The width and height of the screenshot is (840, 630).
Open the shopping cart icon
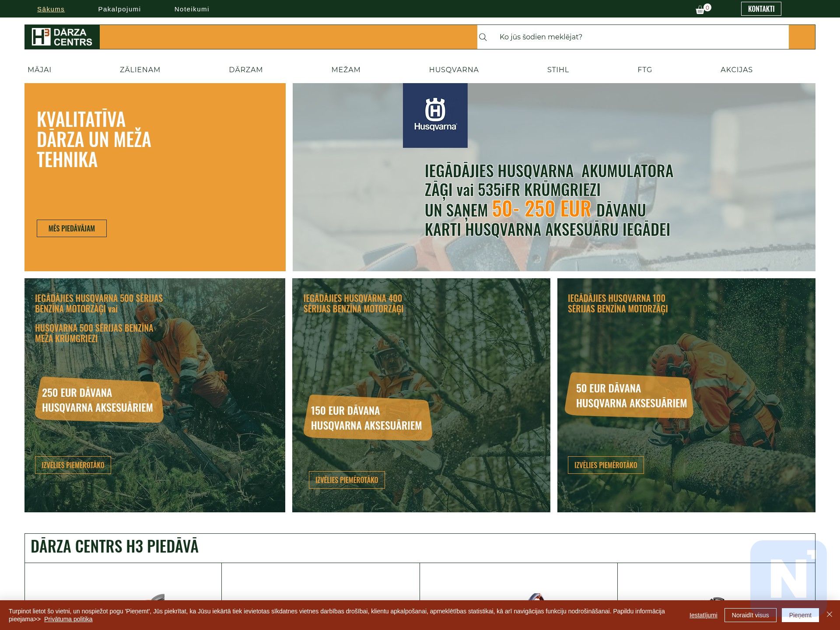pyautogui.click(x=703, y=9)
